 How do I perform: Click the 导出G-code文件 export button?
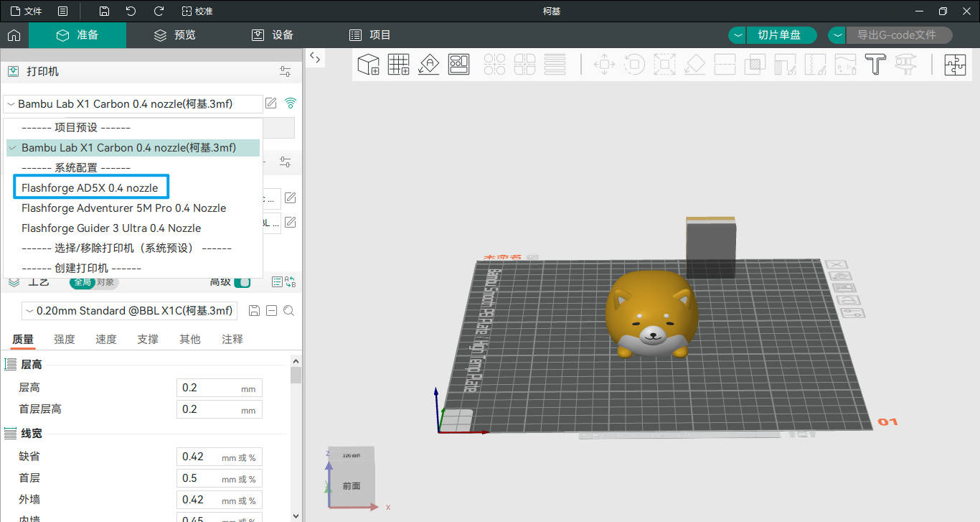point(899,35)
